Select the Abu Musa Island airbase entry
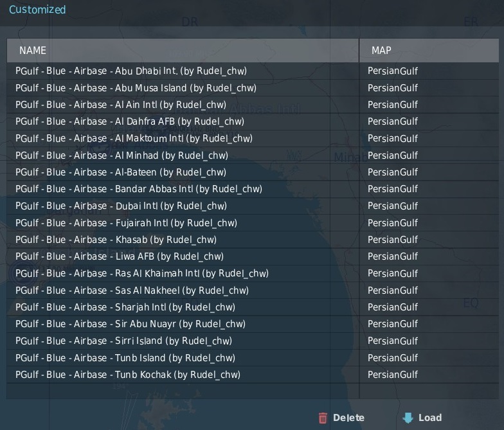The width and height of the screenshot is (504, 430). [136, 88]
